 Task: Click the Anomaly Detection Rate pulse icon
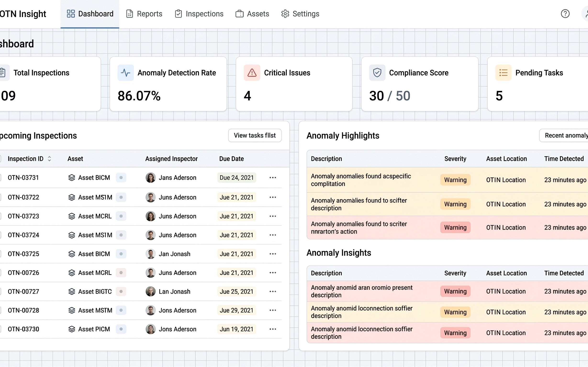[125, 72]
